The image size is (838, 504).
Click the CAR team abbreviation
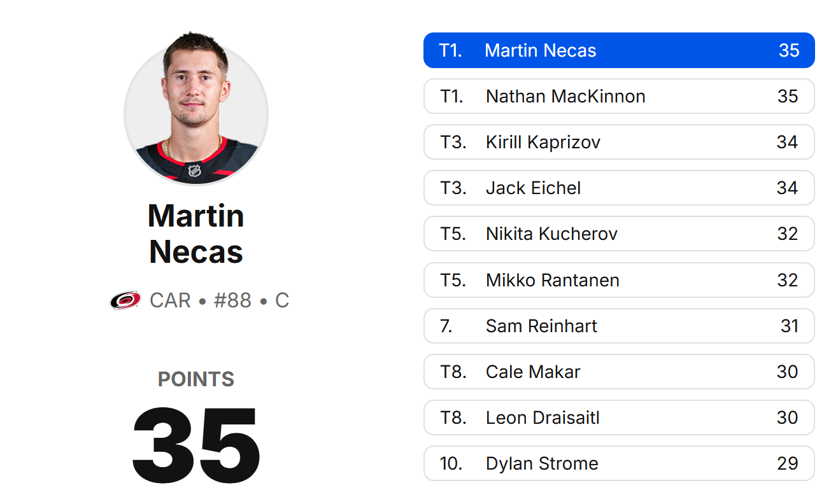pos(169,300)
